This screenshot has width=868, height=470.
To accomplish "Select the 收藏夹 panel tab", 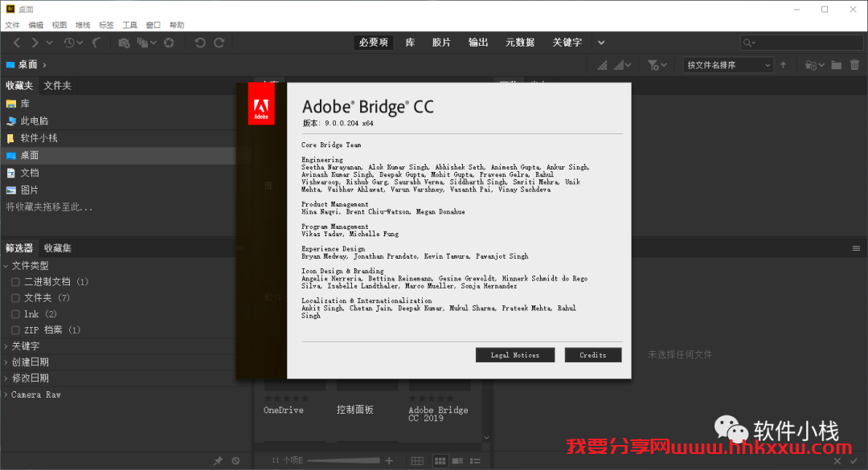I will click(x=19, y=86).
